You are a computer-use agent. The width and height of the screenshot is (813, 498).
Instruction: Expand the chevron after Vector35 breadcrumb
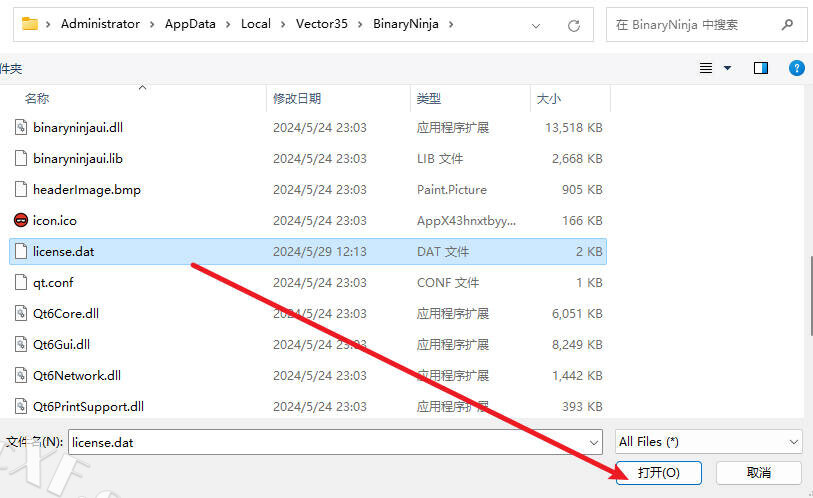point(360,24)
